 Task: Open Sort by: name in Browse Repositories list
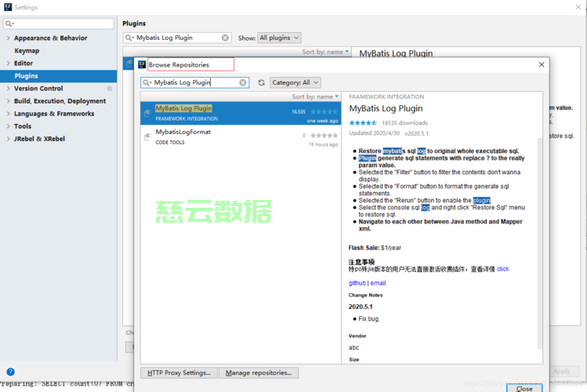pos(315,96)
